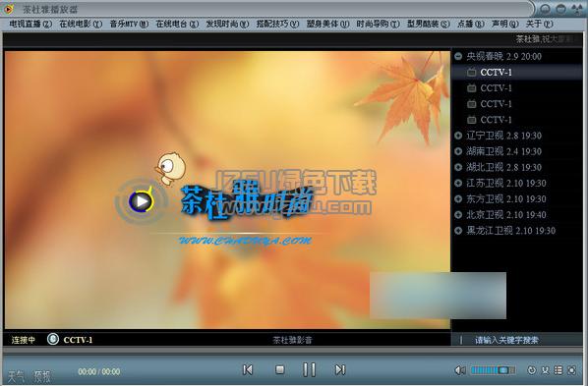Expand the 湖南卫视 2.4 19:30 group
588x386 pixels.
click(x=458, y=151)
